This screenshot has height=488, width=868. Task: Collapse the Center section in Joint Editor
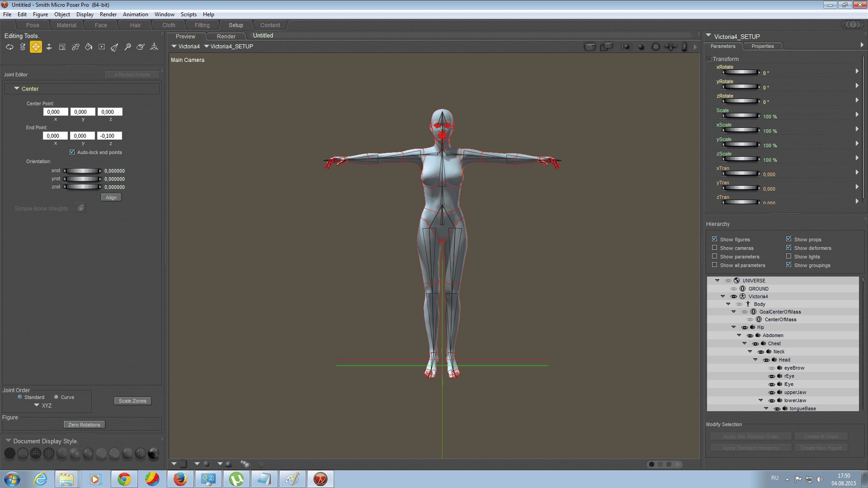coord(17,89)
